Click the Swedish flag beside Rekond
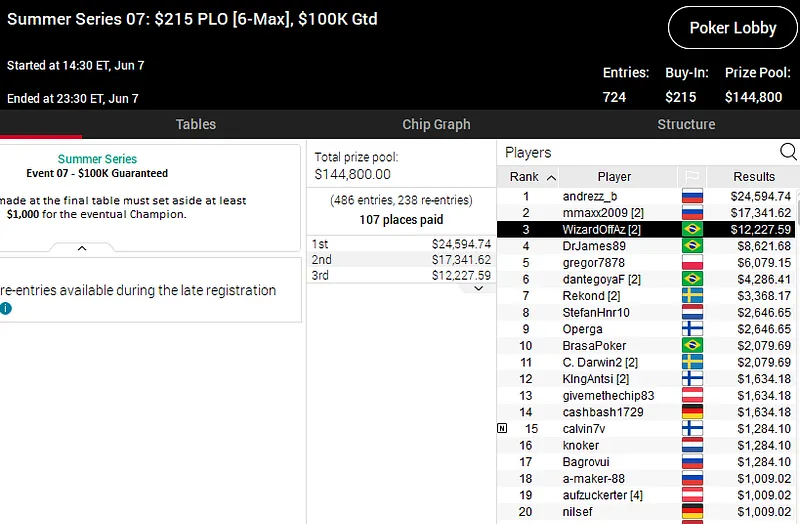 [x=691, y=296]
